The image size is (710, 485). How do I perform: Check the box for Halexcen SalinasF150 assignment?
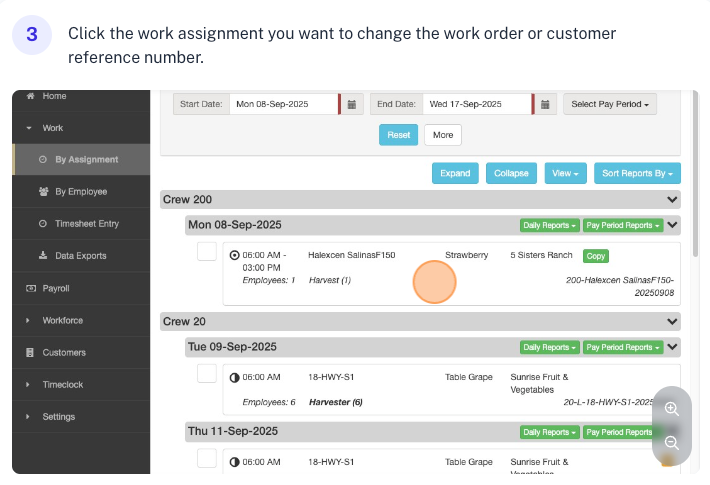point(207,252)
